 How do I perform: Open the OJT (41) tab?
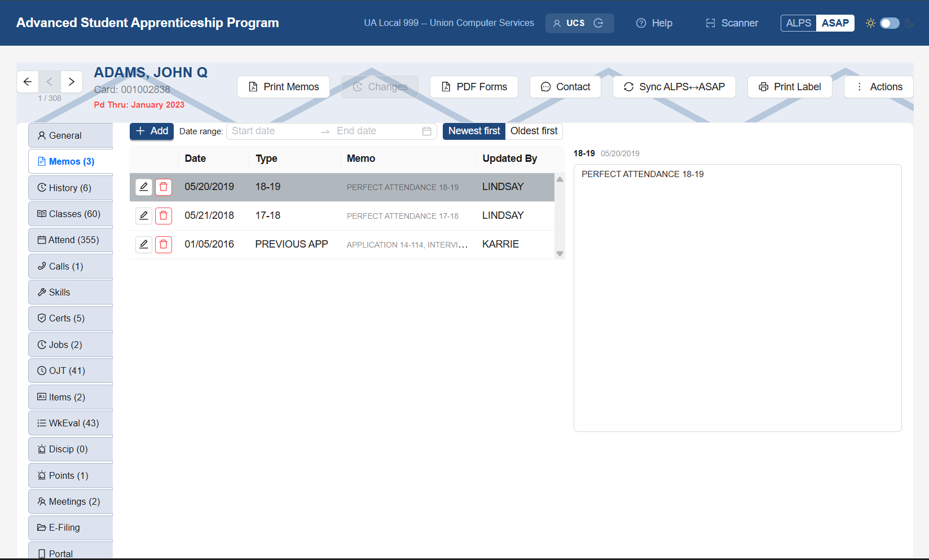[x=71, y=371]
